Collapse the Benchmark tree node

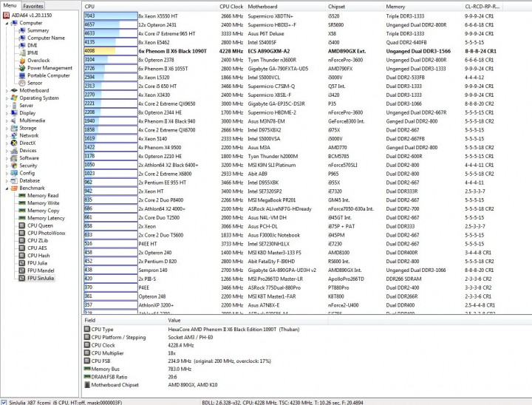(7, 188)
